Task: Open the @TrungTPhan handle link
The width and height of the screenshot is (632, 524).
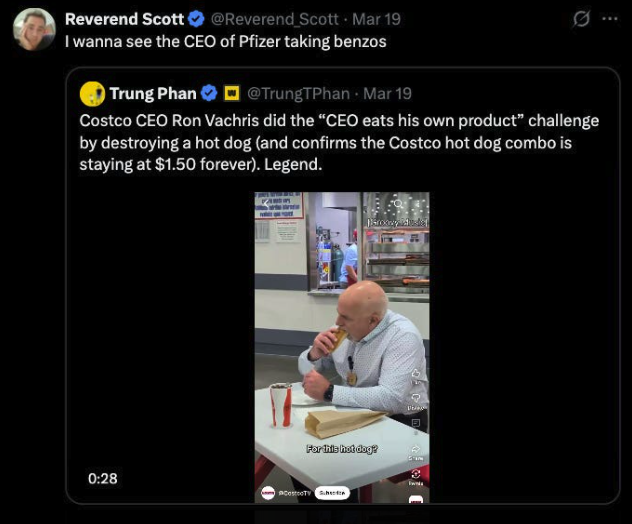Action: [298, 94]
